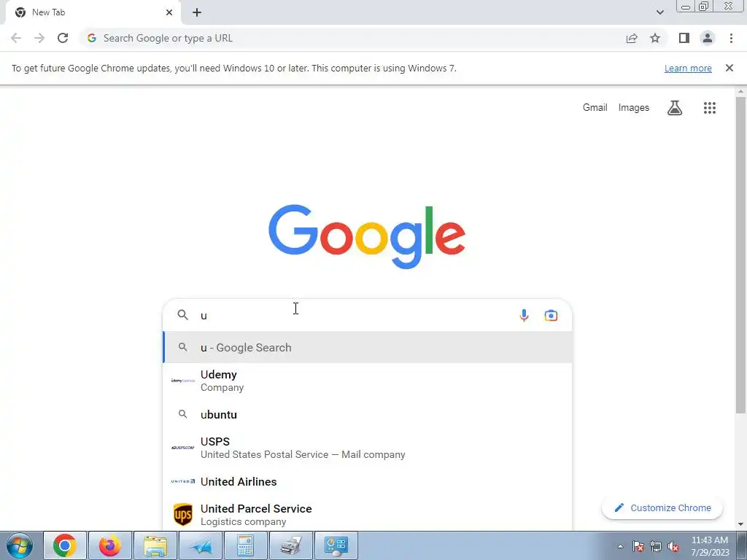Click the forward navigation arrow

[39, 38]
